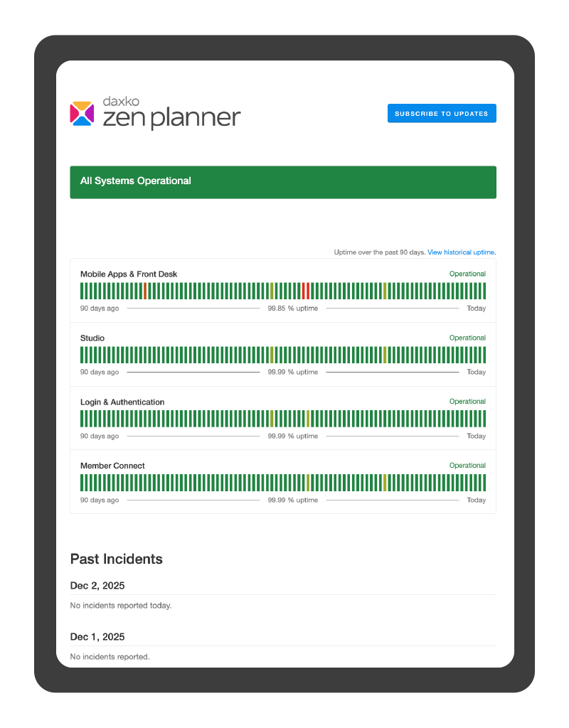Open the View historical uptime link
Viewport: 569px width, 728px height.
point(462,252)
